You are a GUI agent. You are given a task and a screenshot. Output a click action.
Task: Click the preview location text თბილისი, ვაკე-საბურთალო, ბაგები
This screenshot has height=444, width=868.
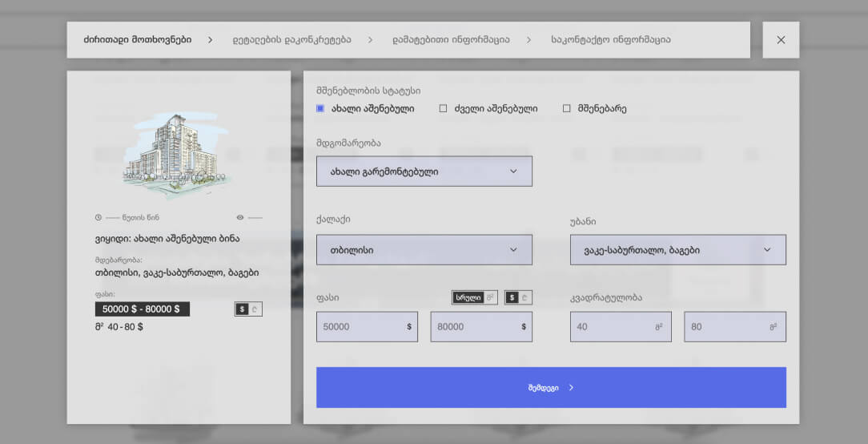[177, 272]
